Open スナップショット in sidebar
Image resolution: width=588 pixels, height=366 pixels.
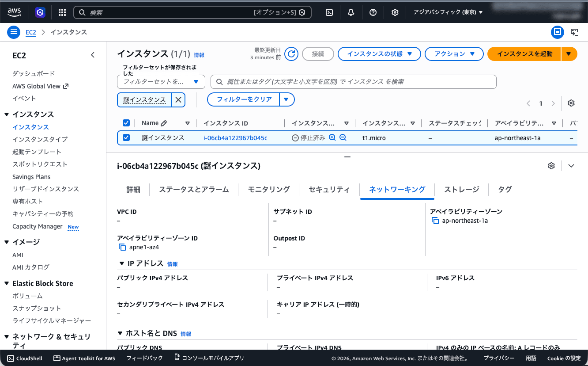37,308
